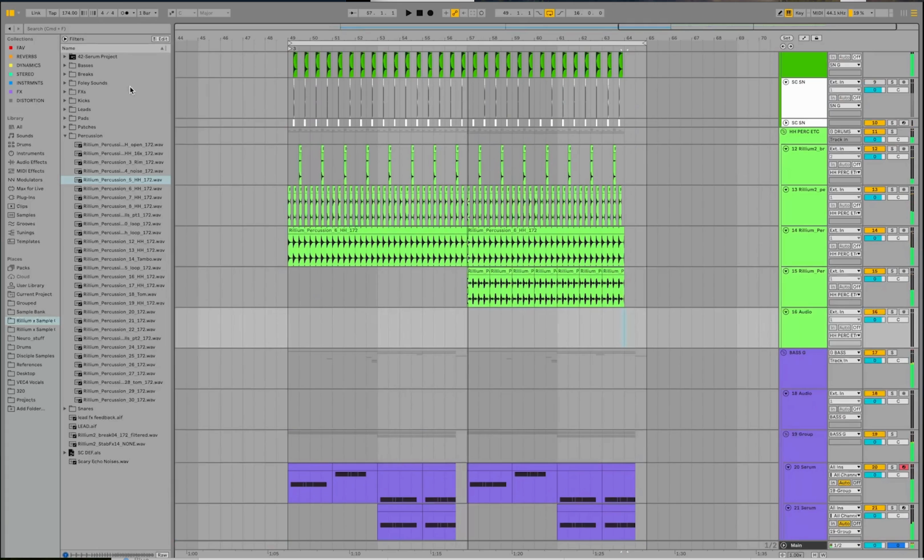Click the Play button in transport
924x560 pixels.
(408, 13)
